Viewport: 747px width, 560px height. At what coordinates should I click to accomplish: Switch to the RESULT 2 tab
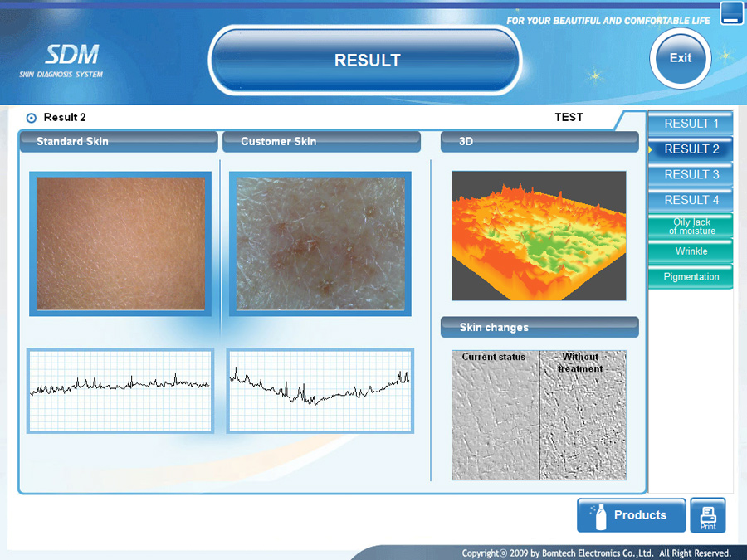(691, 149)
